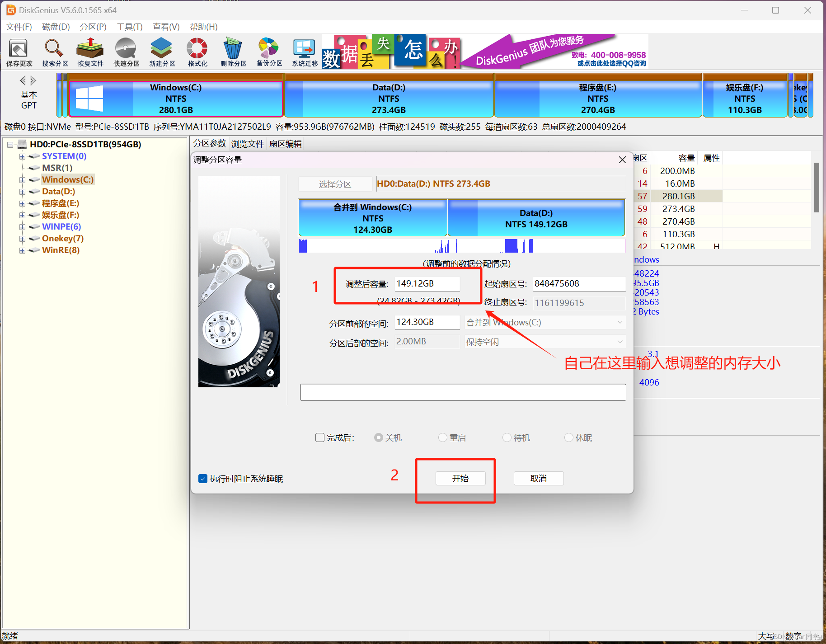Click the 取消 button
This screenshot has width=826, height=644.
click(x=539, y=478)
